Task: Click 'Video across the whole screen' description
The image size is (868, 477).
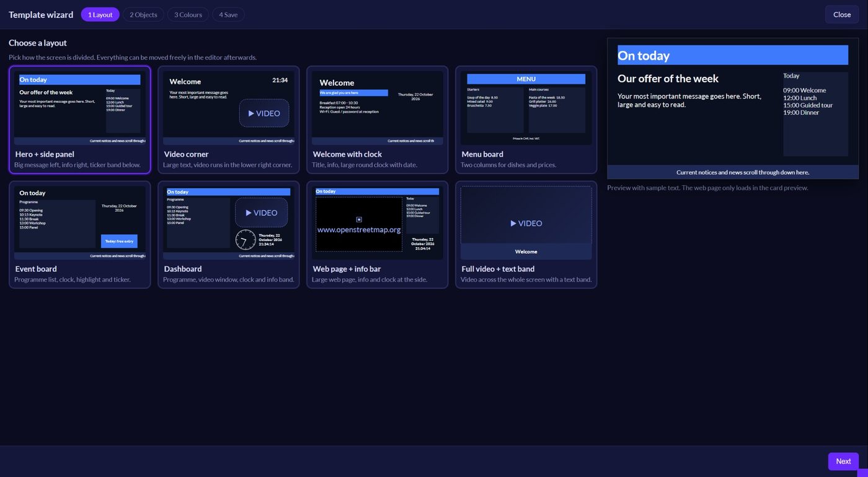Action: click(x=526, y=279)
